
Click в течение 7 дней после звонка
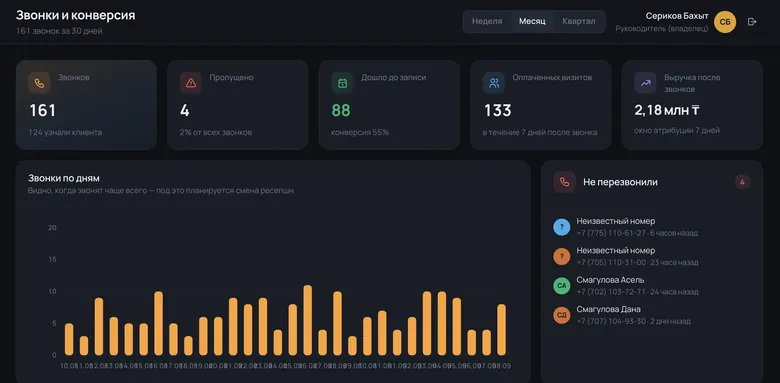coord(540,132)
